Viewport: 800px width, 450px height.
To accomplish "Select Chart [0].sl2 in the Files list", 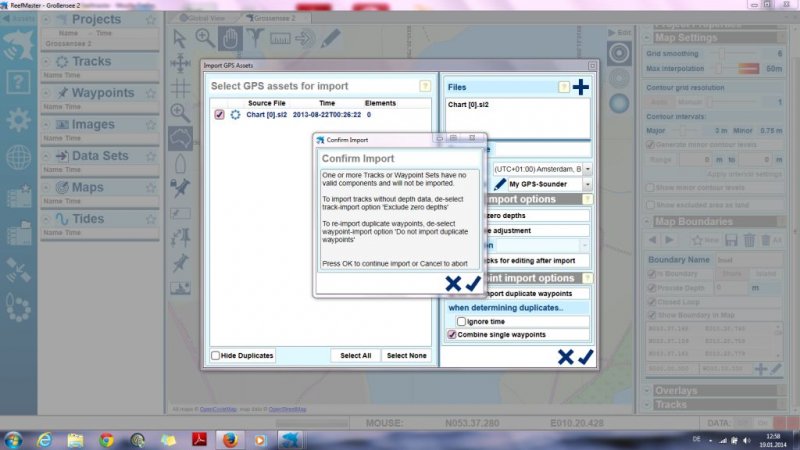I will [x=469, y=105].
